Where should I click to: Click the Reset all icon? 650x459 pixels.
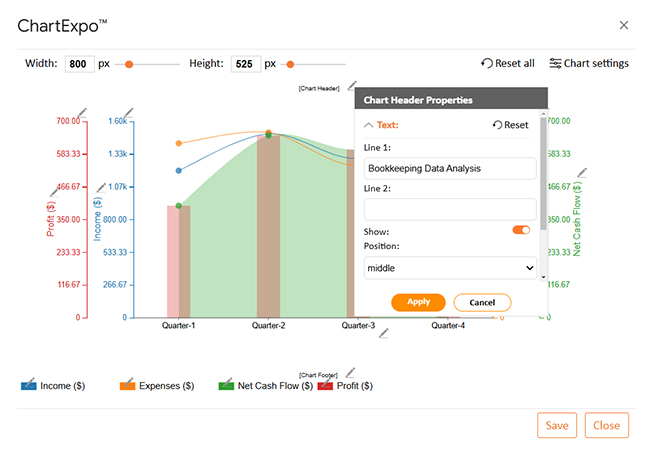487,63
